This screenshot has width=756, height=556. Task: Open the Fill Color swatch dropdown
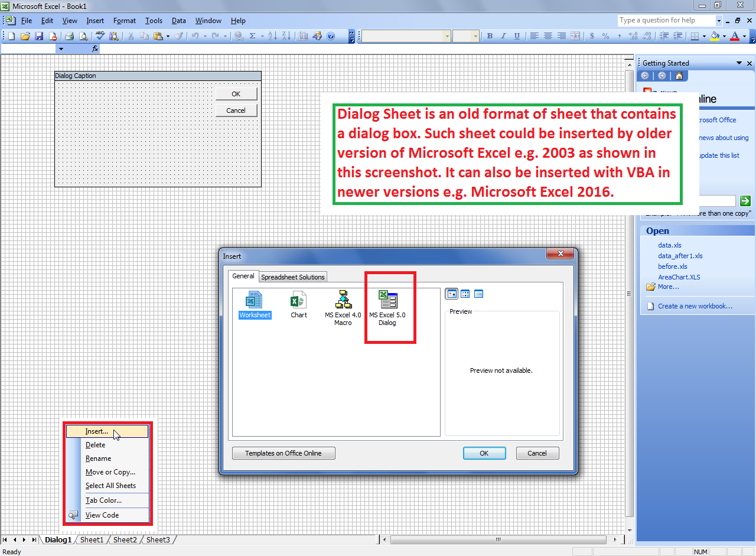(x=724, y=36)
